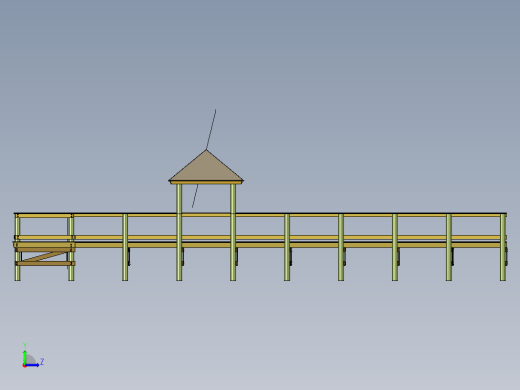Click the Y label of the axis triad

[25, 345]
